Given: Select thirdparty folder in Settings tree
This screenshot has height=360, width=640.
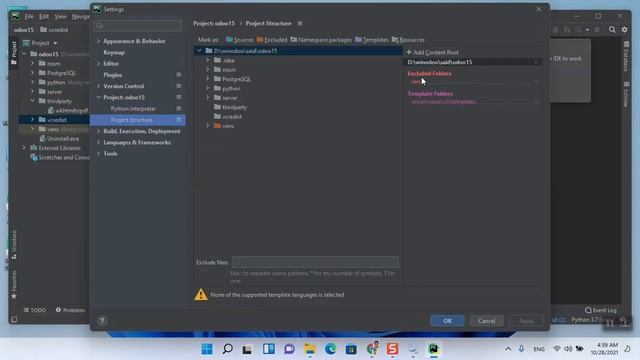Looking at the screenshot, I should (230, 107).
